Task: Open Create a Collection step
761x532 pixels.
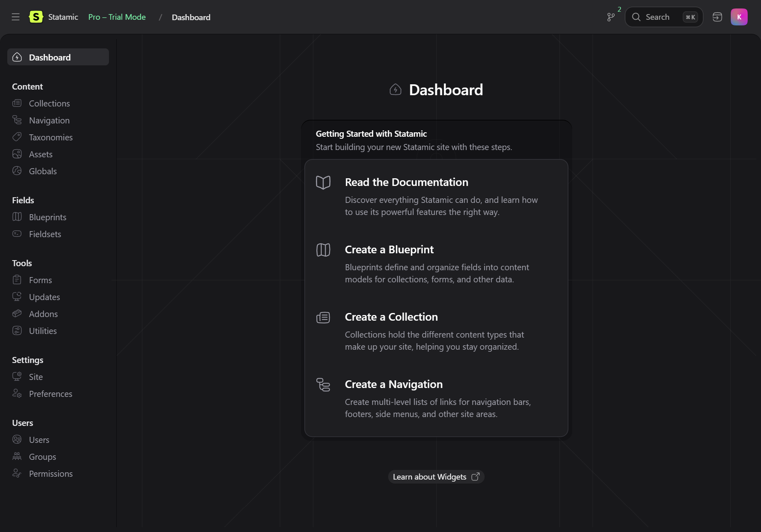Action: pyautogui.click(x=436, y=331)
